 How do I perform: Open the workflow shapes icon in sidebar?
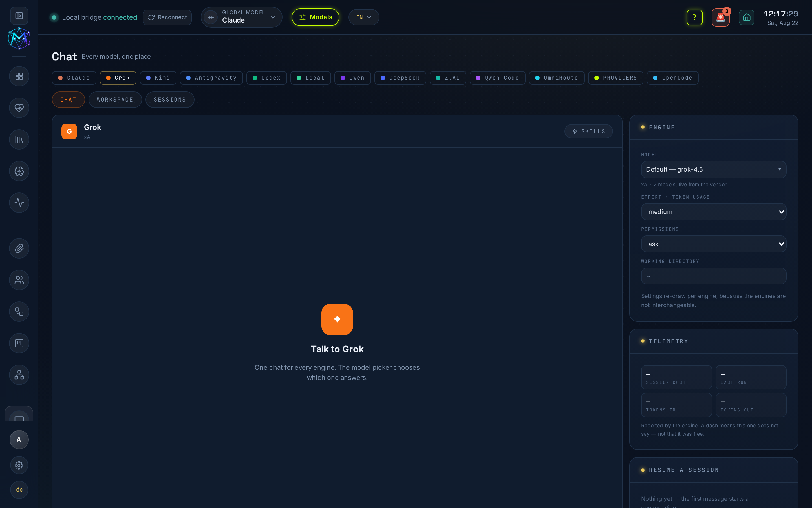pyautogui.click(x=19, y=312)
